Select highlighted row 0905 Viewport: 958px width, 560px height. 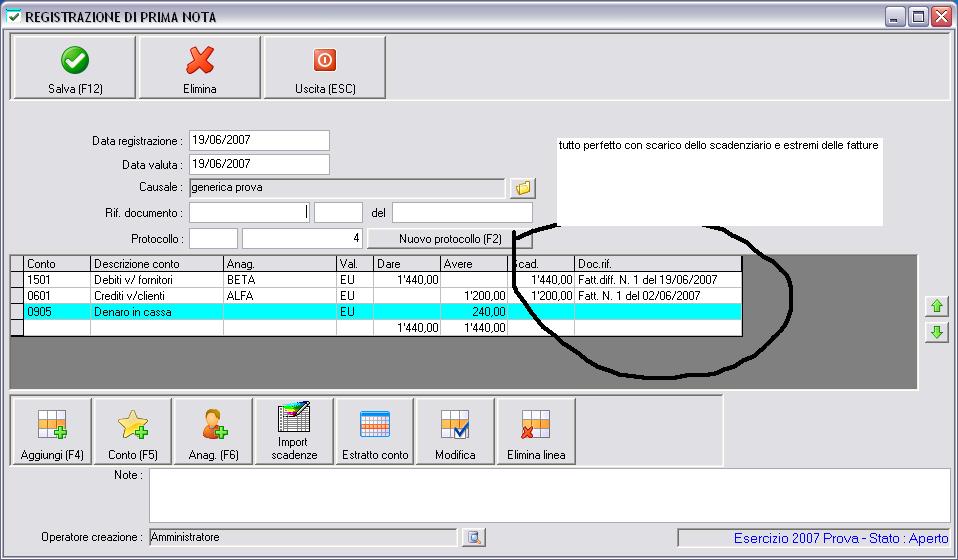(376, 311)
